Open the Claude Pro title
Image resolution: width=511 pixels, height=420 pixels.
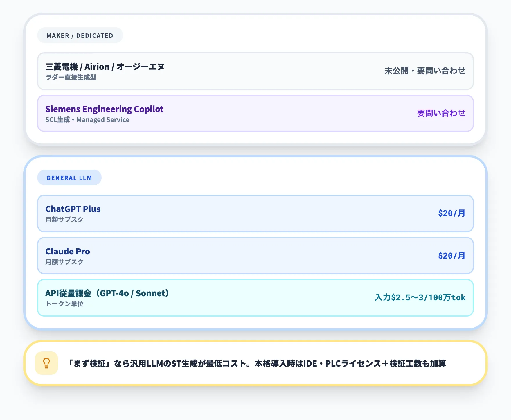[x=68, y=252]
